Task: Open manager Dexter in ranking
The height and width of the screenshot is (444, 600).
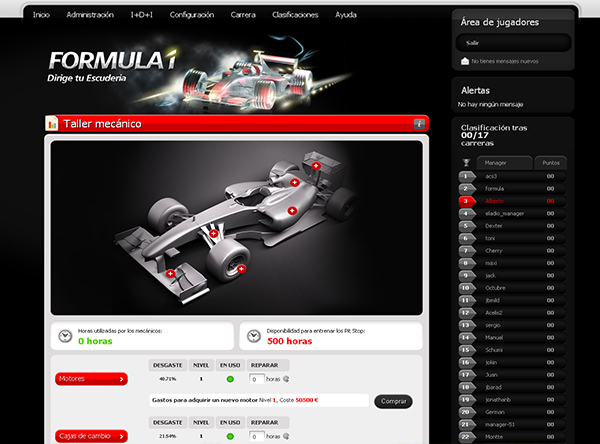Action: (x=494, y=226)
